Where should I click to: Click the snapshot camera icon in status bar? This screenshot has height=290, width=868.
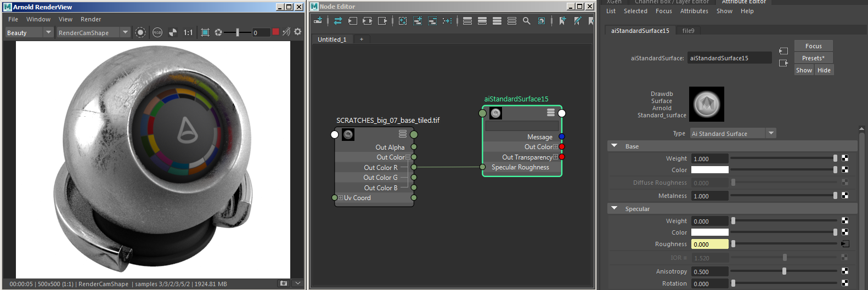point(284,283)
